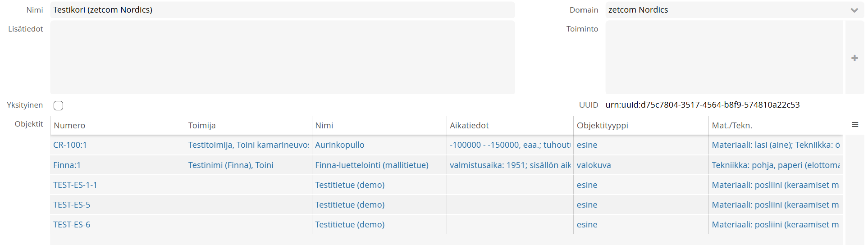Follow the Aurinkopullo name link
Screen dimensions: 868x245
pyautogui.click(x=339, y=145)
